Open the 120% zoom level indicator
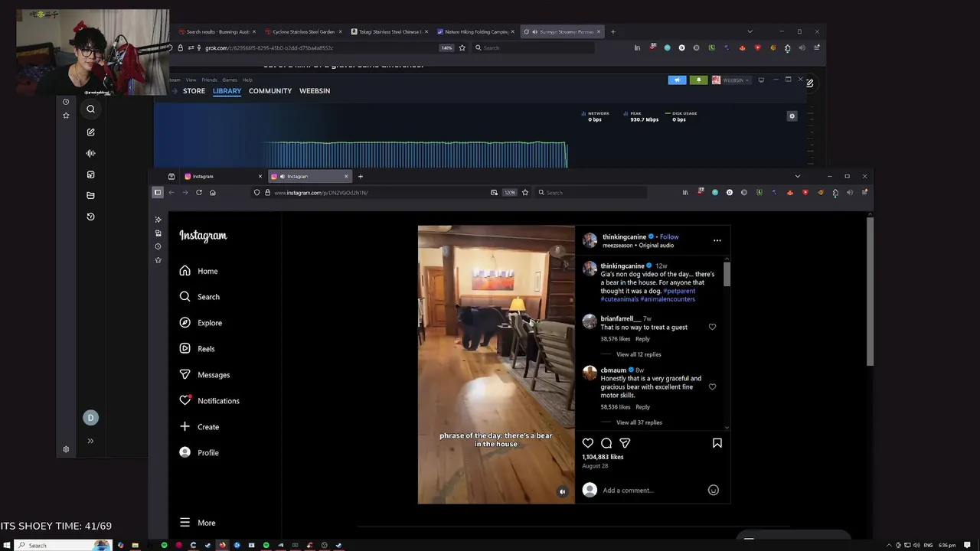This screenshot has width=980, height=551. point(510,193)
